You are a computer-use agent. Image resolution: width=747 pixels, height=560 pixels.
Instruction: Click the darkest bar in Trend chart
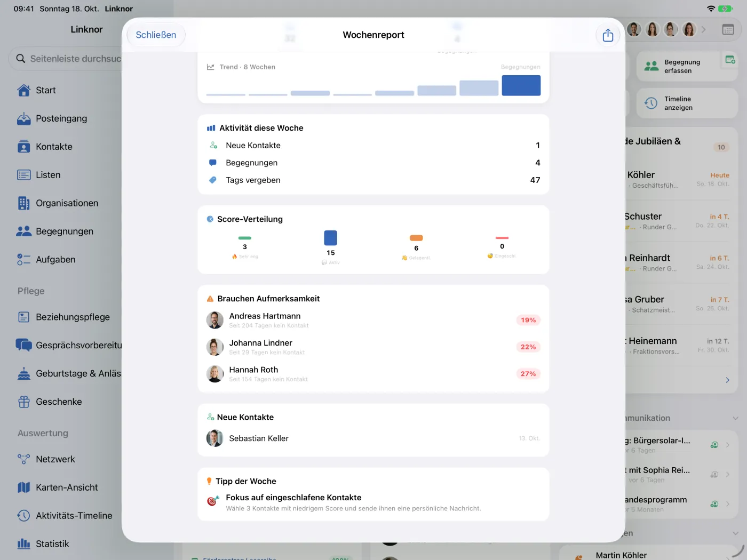pos(521,85)
